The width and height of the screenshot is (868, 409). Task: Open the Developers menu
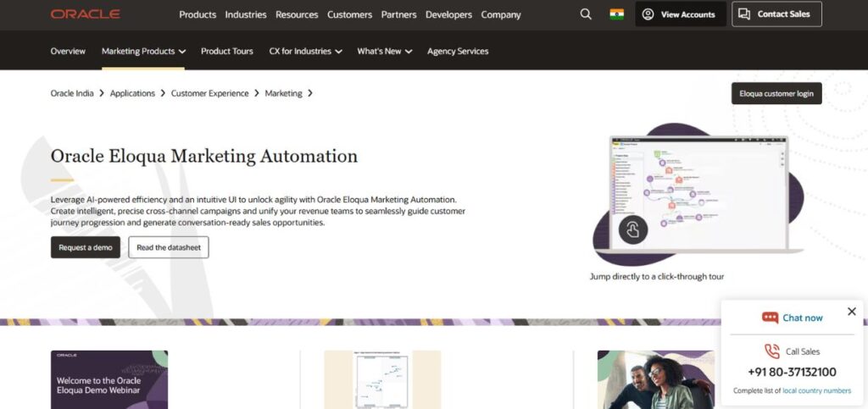[x=449, y=15]
